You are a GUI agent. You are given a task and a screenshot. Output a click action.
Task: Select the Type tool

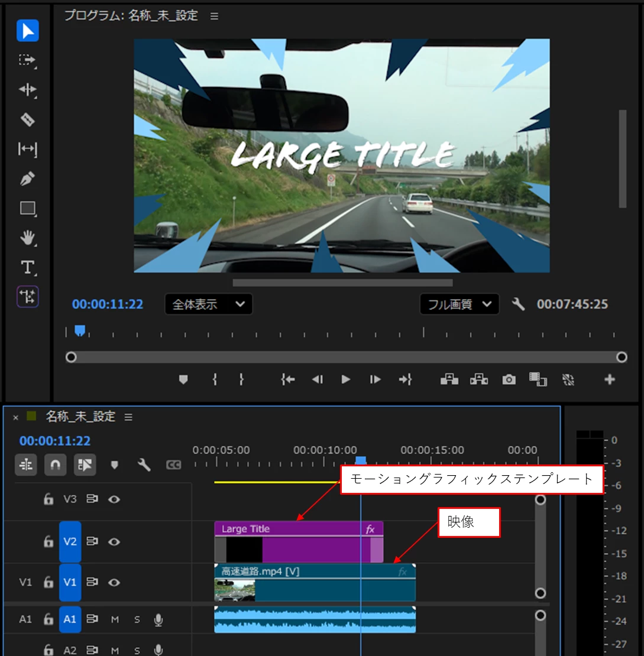(28, 267)
